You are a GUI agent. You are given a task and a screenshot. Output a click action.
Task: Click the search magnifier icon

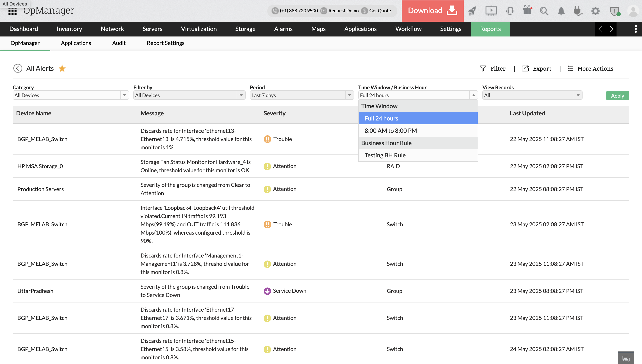point(544,11)
